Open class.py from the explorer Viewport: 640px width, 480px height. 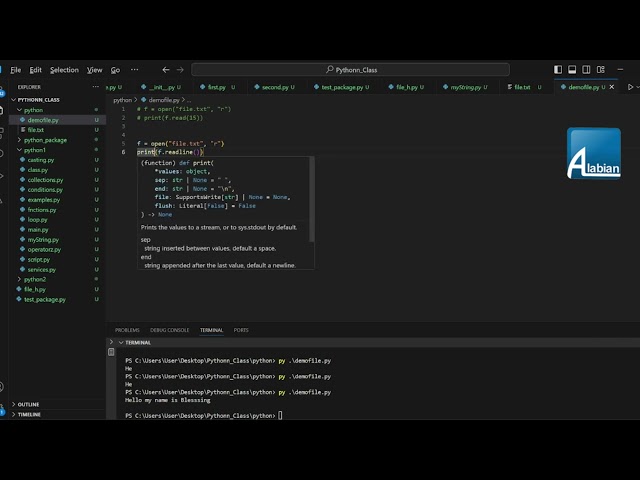click(x=38, y=170)
